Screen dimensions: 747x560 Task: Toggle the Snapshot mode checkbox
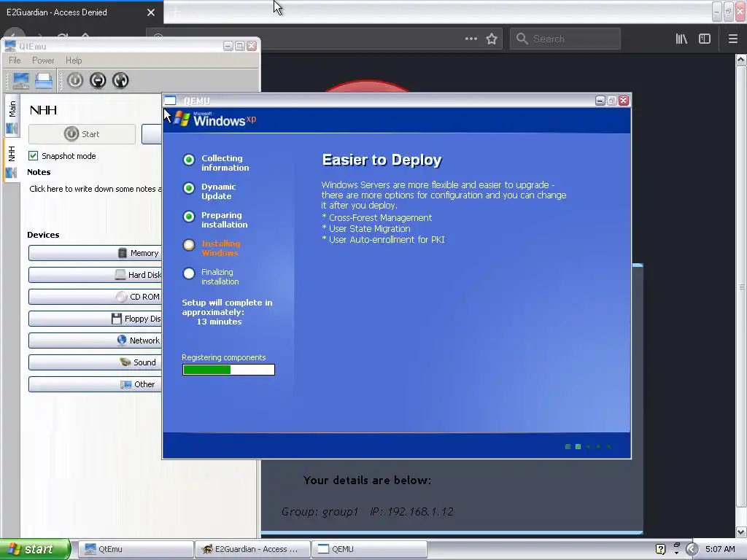point(34,156)
